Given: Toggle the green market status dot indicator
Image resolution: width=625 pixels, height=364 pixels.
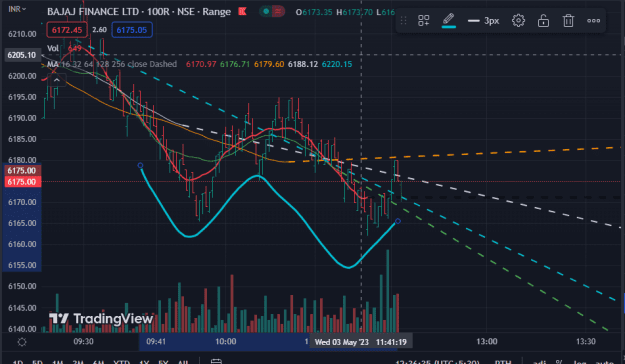Looking at the screenshot, I should point(266,12).
